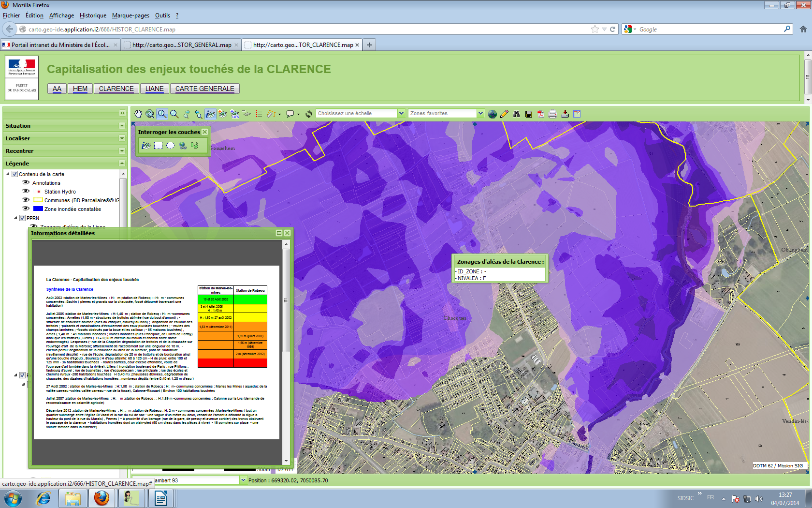Collapse the Contenu de la carte tree node
Viewport: 812px width, 508px height.
coord(8,174)
